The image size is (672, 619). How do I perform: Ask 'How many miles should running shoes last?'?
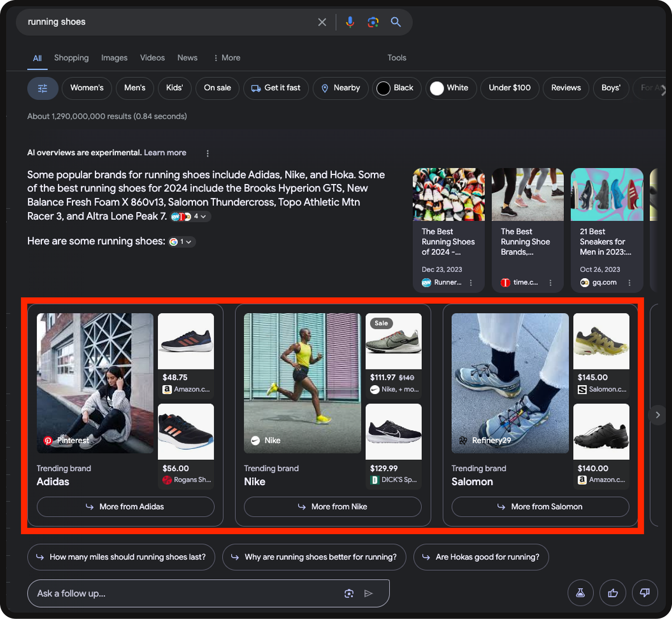(121, 557)
